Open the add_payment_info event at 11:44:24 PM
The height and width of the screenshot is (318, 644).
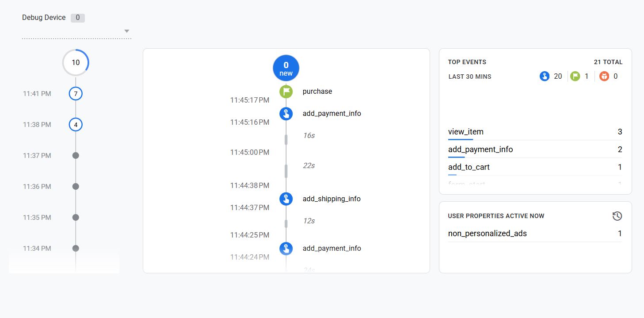click(x=332, y=249)
